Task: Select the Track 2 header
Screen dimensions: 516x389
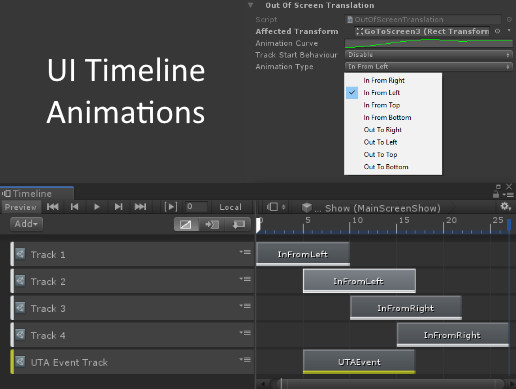Action: 132,281
